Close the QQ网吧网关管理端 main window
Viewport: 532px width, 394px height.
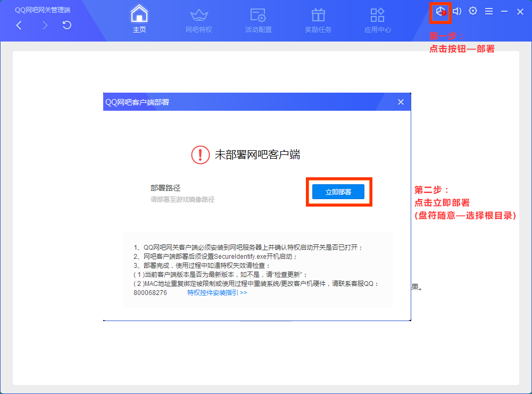click(x=520, y=12)
